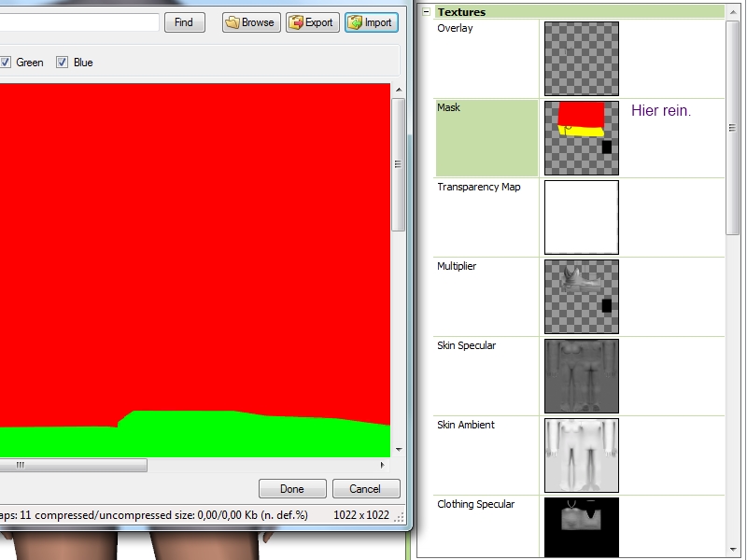Screen dimensions: 747x560
Task: Collapse the Textures section
Action: [427, 12]
